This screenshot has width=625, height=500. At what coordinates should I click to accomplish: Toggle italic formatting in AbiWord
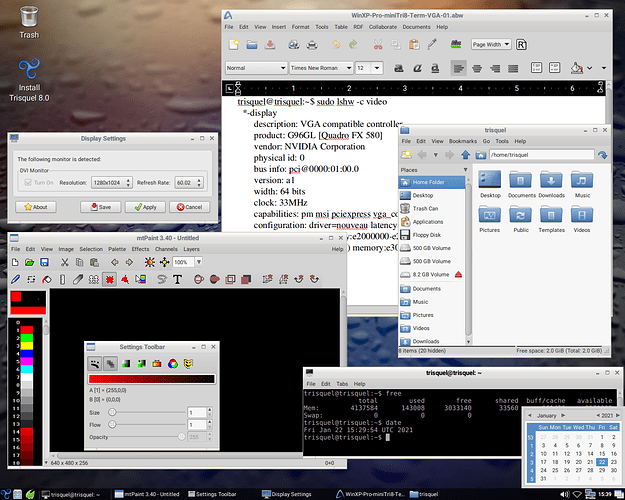point(417,68)
